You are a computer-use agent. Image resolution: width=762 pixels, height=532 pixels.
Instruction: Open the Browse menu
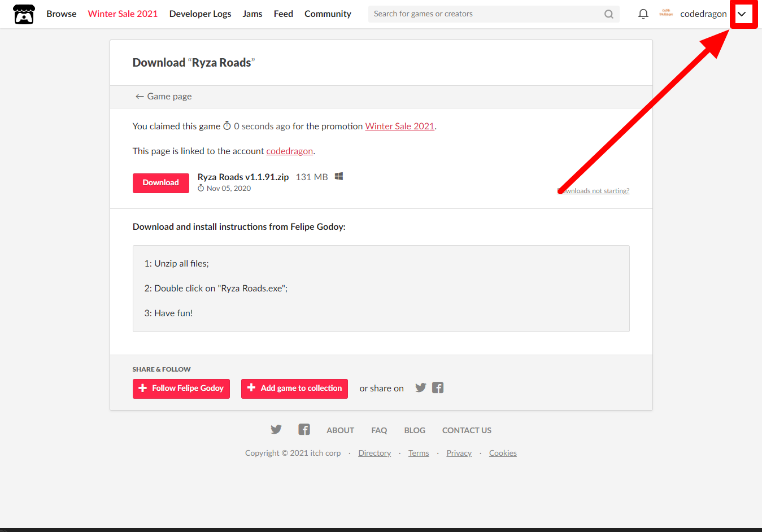tap(62, 14)
